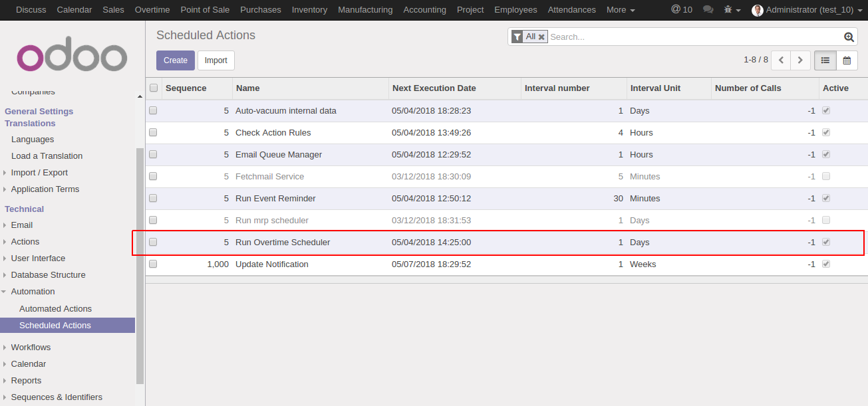Select the Fetchmail Service row checkbox
Screen dimensions: 868x406
click(153, 176)
